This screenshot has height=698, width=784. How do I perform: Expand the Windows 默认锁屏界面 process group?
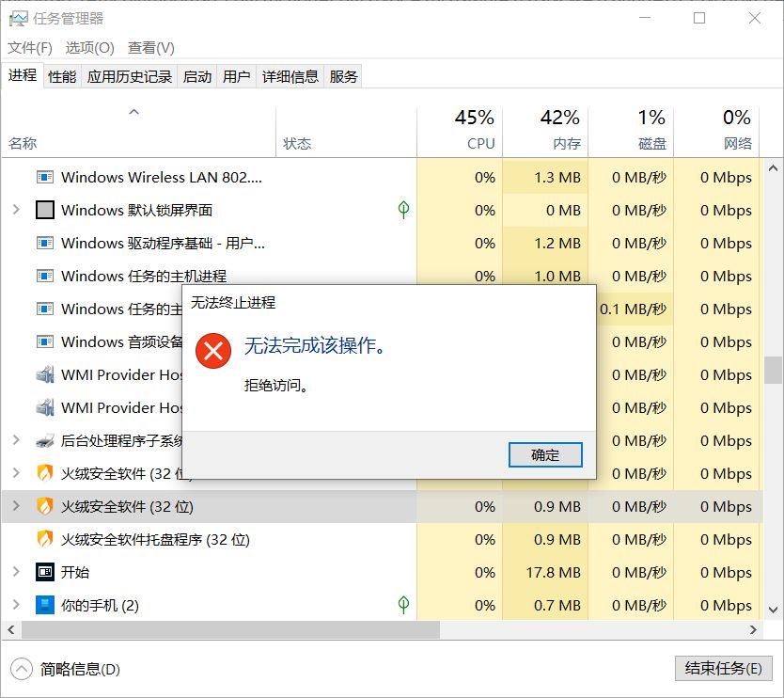[x=16, y=210]
